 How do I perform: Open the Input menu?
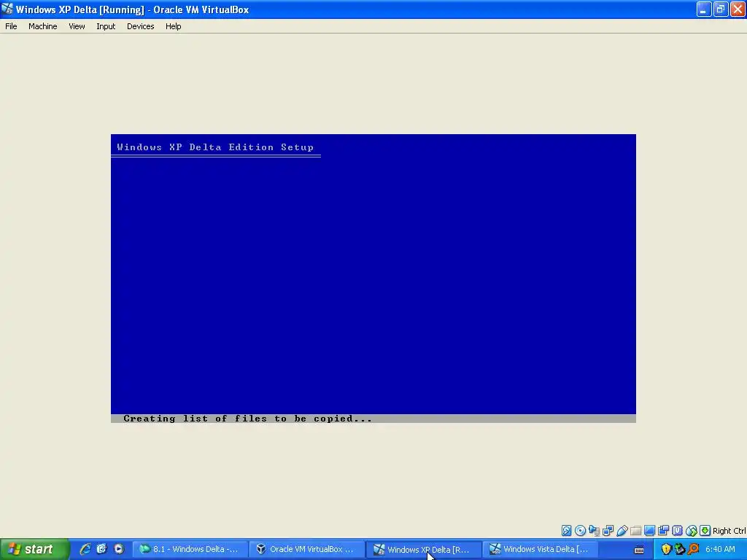(x=106, y=26)
